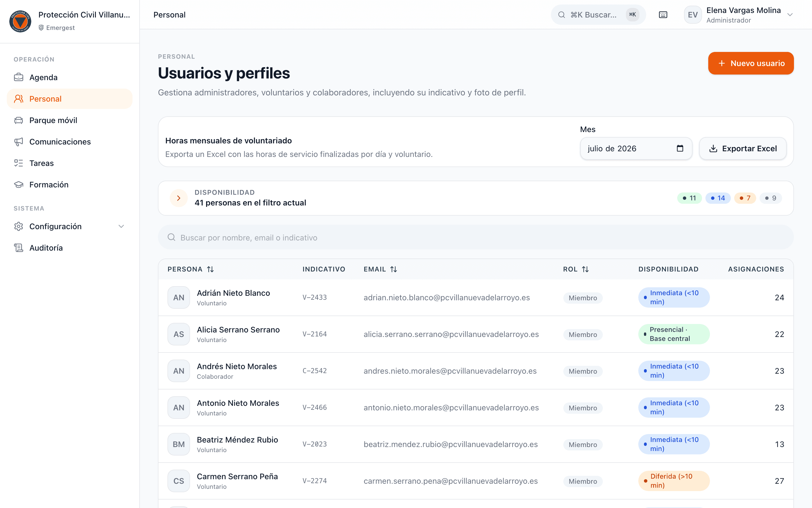The image size is (812, 508).
Task: Open the Mes month selector
Action: 636,148
